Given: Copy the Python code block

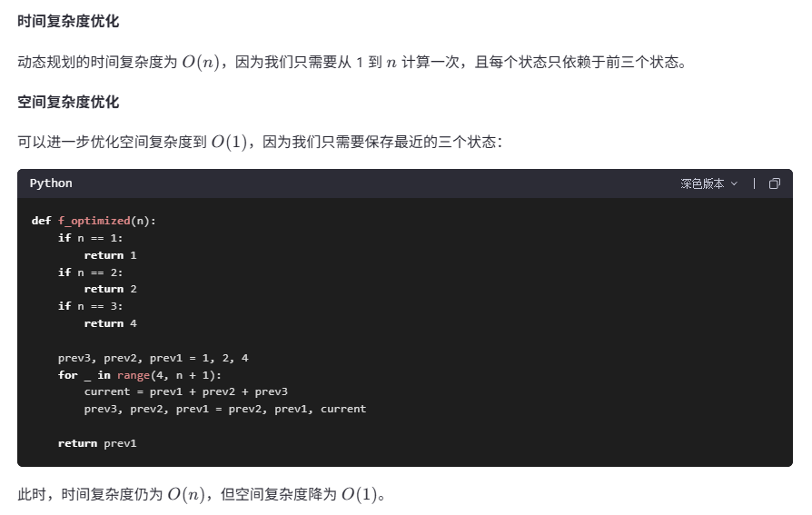Looking at the screenshot, I should (x=774, y=183).
